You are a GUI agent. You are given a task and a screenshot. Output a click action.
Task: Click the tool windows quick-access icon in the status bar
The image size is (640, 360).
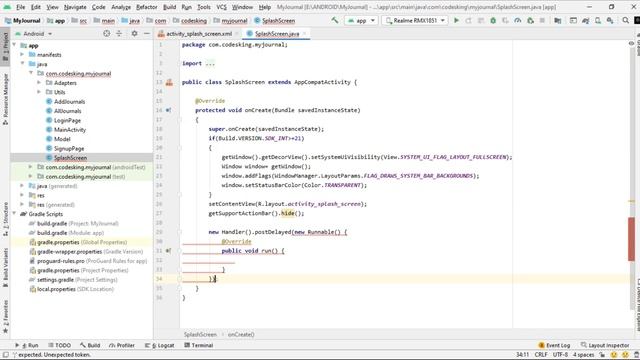coord(5,355)
